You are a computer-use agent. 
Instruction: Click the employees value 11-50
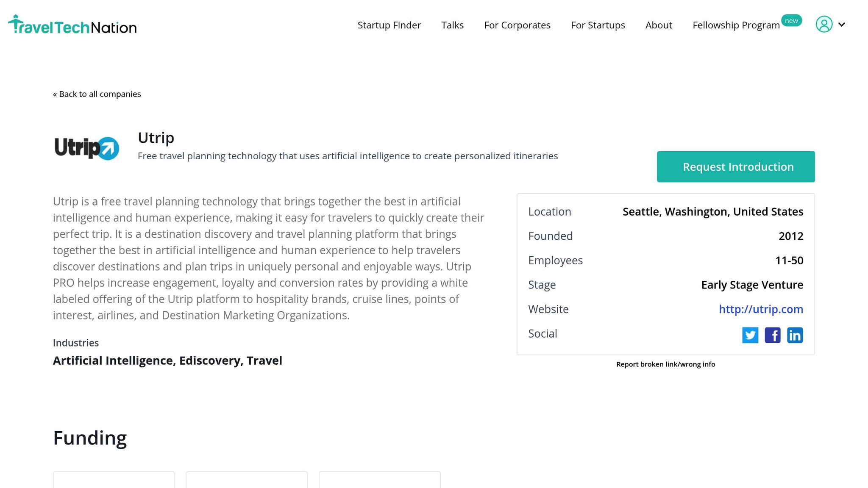pos(789,261)
